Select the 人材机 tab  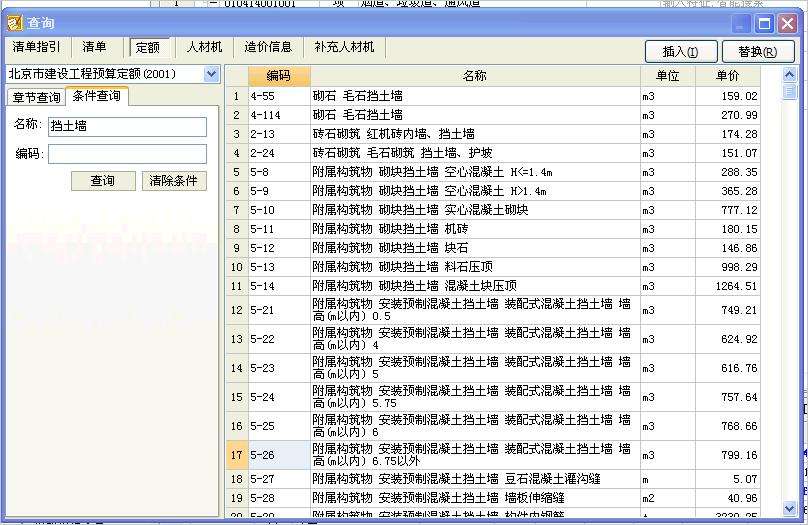coord(204,47)
